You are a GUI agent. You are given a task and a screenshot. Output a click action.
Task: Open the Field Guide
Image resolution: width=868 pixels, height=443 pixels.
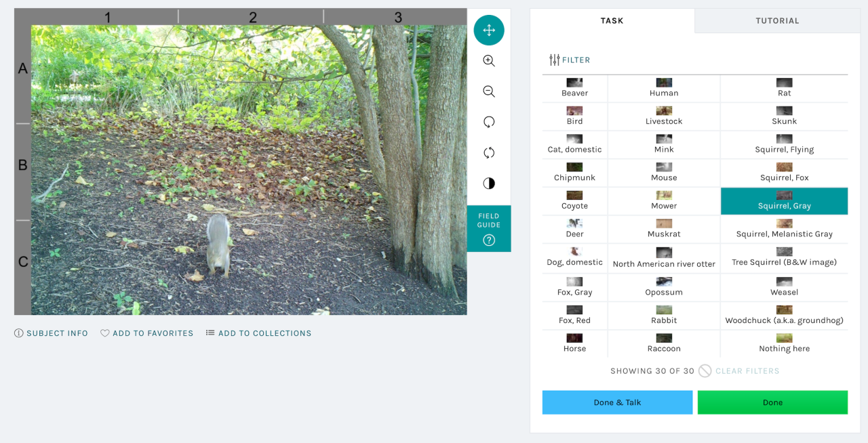pos(489,229)
